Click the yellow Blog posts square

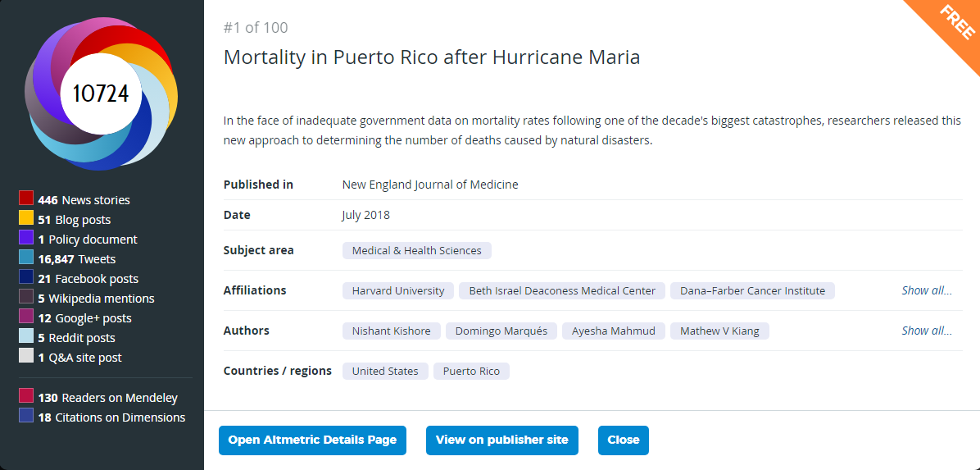[x=25, y=218]
